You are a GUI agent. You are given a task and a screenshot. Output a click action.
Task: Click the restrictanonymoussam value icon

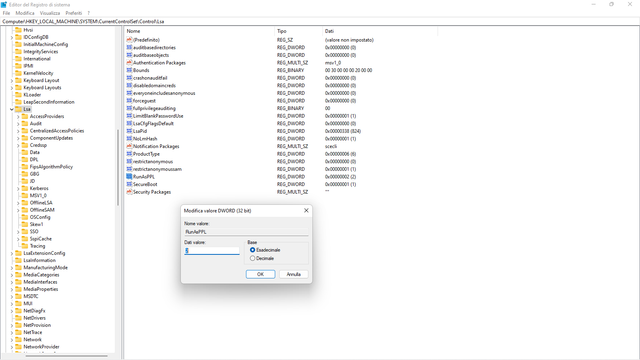pos(129,169)
